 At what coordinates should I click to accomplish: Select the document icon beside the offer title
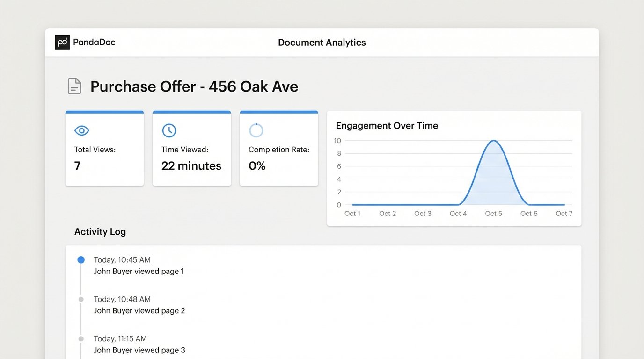(x=74, y=86)
